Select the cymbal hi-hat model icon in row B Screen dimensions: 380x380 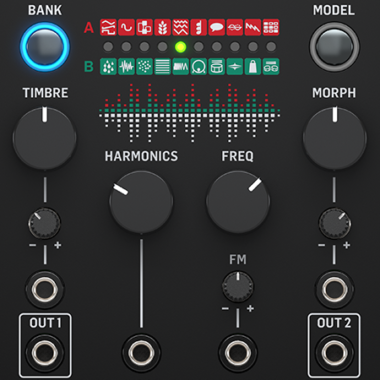[235, 66]
